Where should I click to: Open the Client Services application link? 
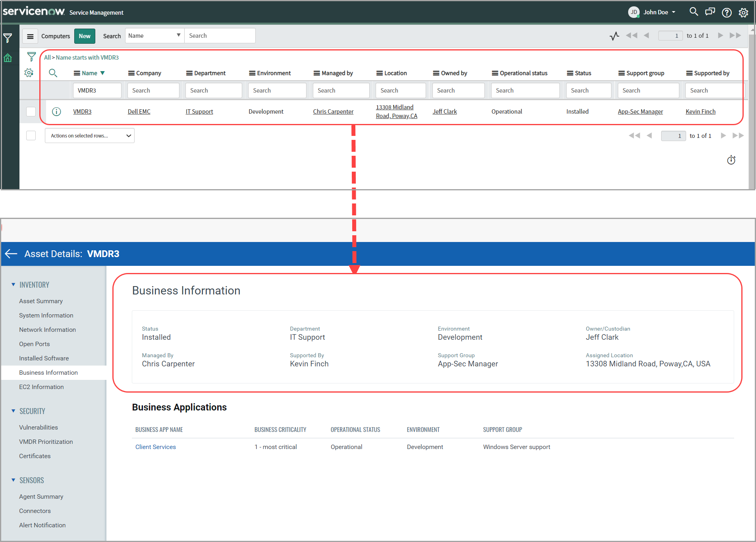click(x=156, y=447)
